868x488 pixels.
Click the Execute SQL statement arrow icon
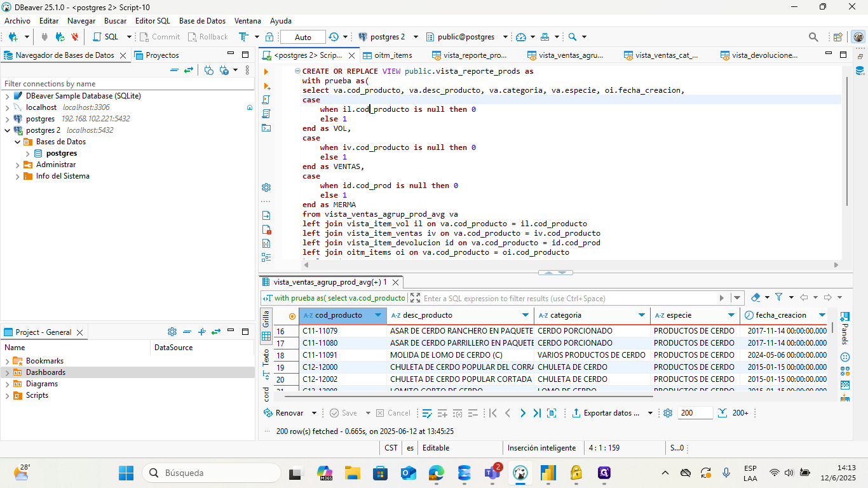pos(266,72)
